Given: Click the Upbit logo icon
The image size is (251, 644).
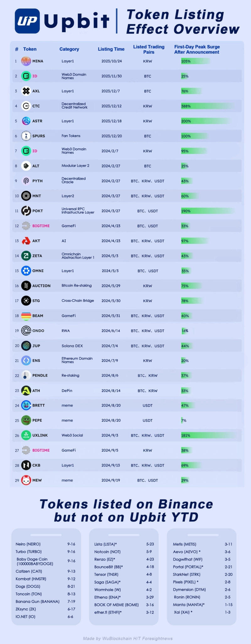Looking at the screenshot, I should pos(27,21).
